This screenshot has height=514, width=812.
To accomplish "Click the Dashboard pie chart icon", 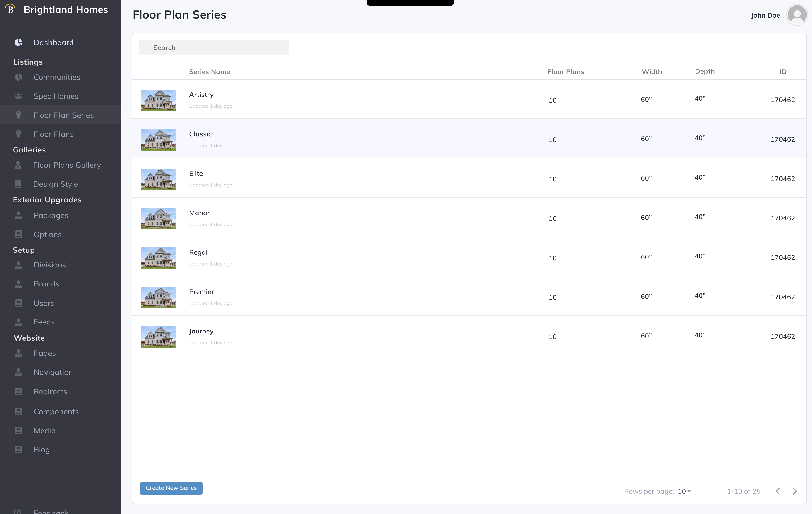I will coord(19,43).
